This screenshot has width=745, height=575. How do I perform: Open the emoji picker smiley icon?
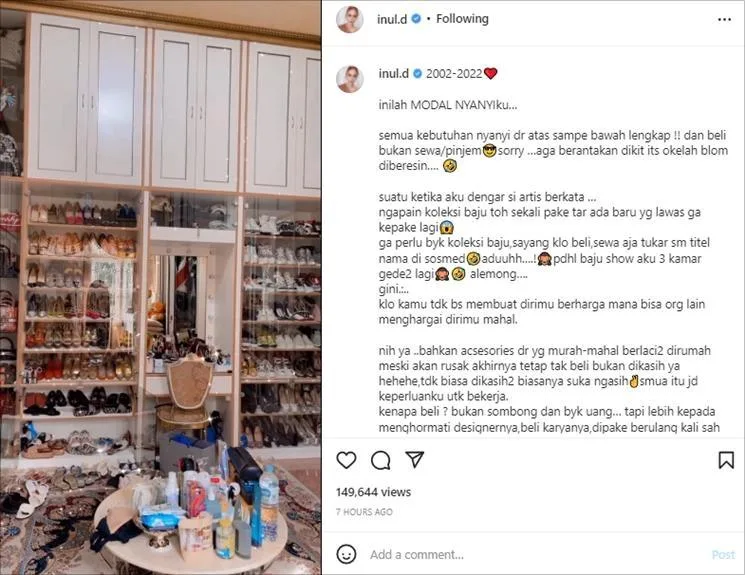tap(346, 554)
